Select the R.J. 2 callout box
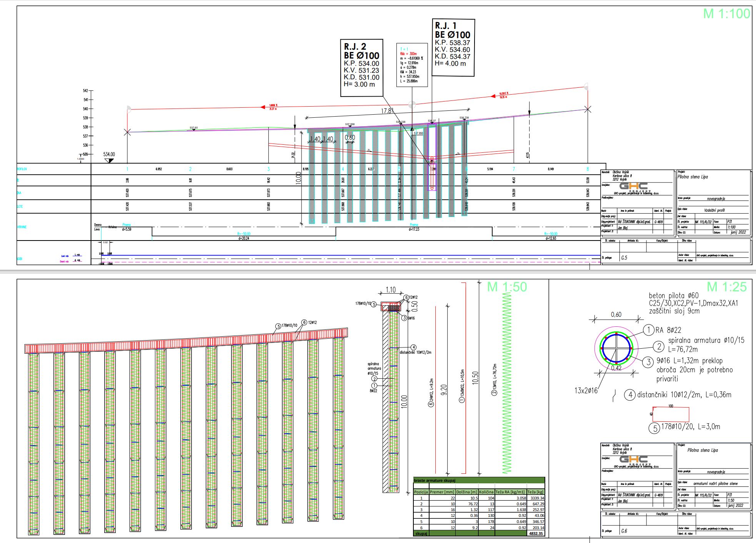756x543 pixels. pyautogui.click(x=361, y=67)
